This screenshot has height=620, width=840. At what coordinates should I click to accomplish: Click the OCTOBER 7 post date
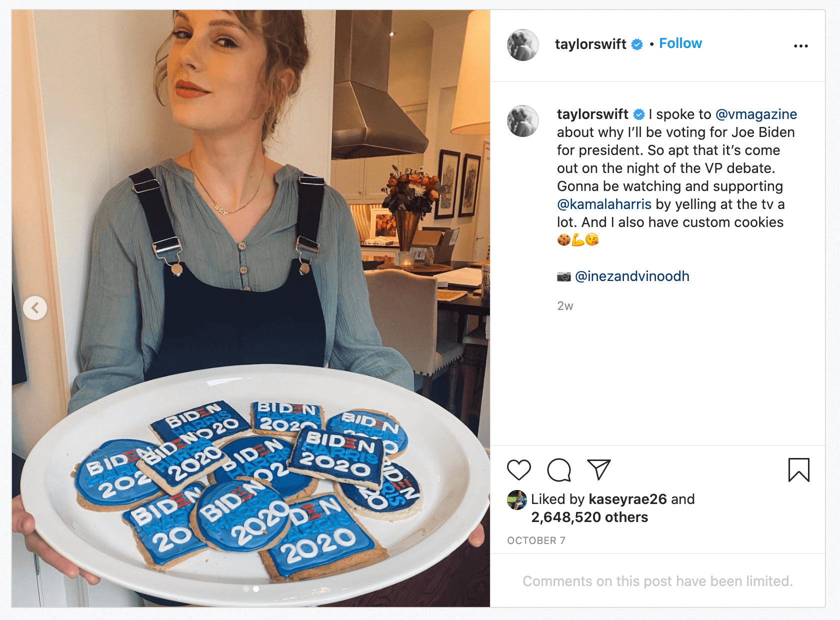click(536, 540)
